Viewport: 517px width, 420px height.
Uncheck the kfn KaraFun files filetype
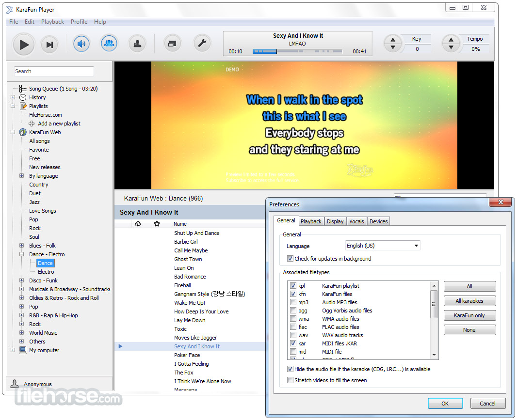[x=293, y=294]
